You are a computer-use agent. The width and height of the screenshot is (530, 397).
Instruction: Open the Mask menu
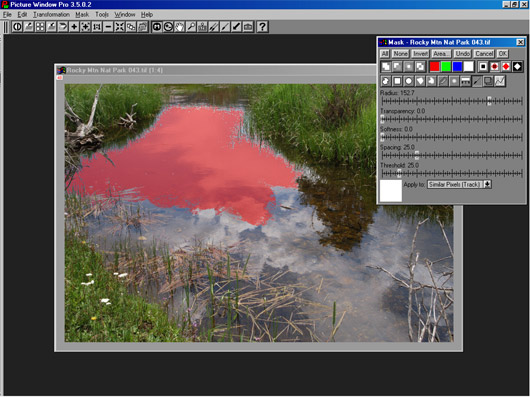point(82,15)
